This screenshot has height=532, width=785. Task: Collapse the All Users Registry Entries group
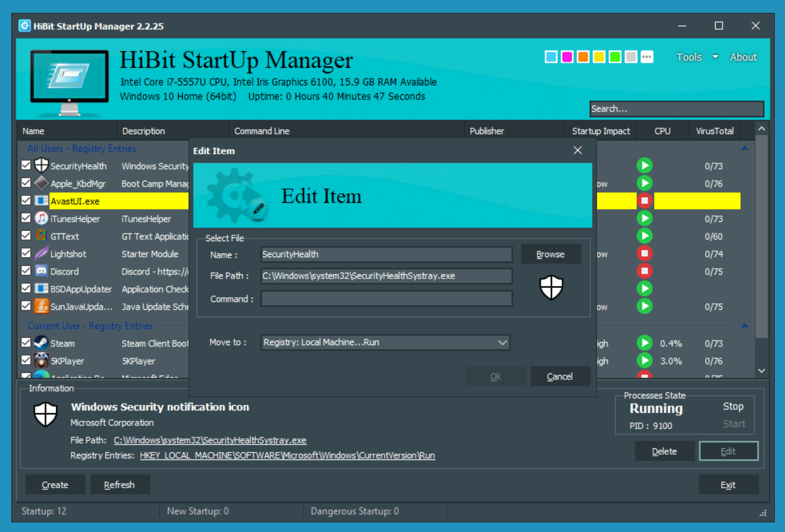tap(745, 149)
